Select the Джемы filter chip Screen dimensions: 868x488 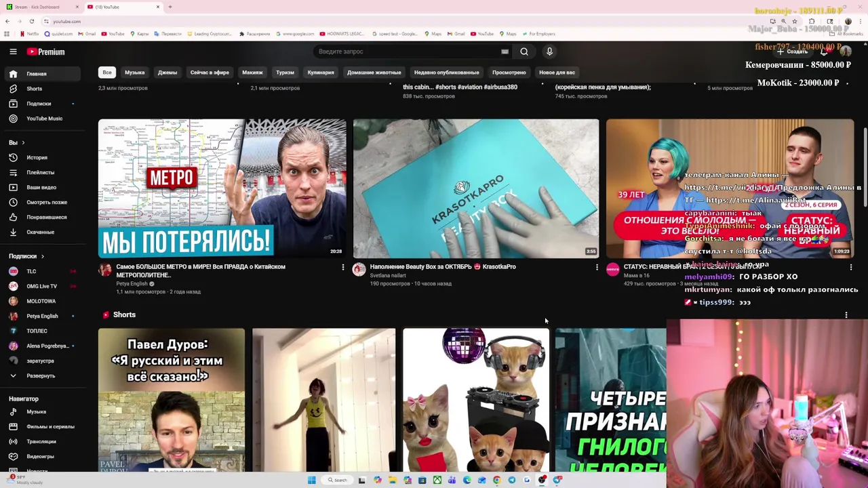click(x=167, y=73)
